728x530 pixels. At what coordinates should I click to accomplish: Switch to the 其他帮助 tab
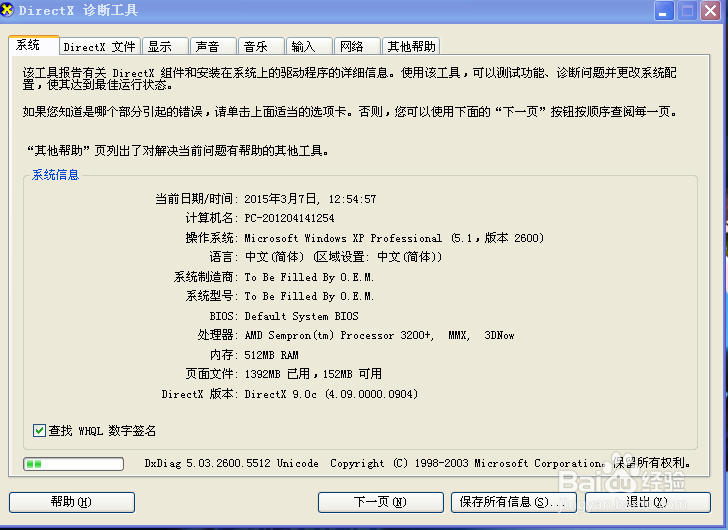411,46
